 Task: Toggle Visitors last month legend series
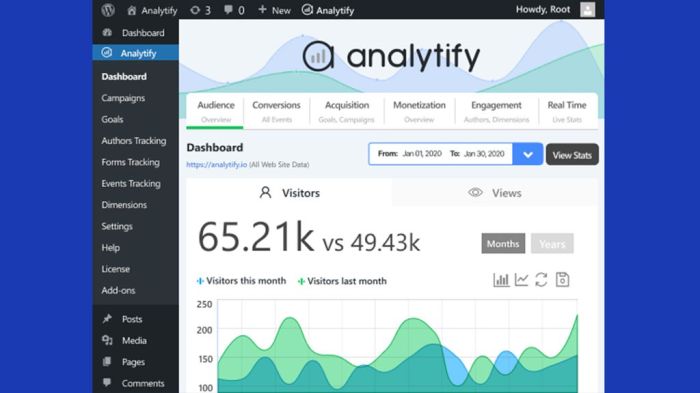[342, 281]
